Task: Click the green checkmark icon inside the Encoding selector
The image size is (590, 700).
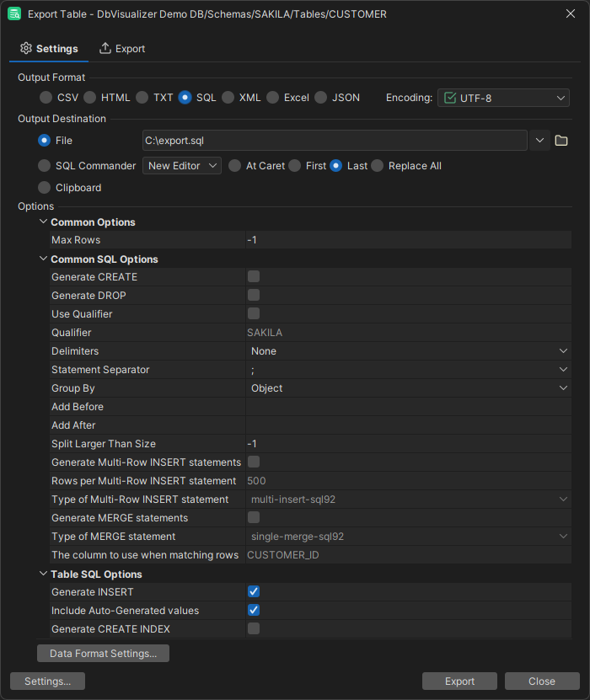Action: pos(450,98)
